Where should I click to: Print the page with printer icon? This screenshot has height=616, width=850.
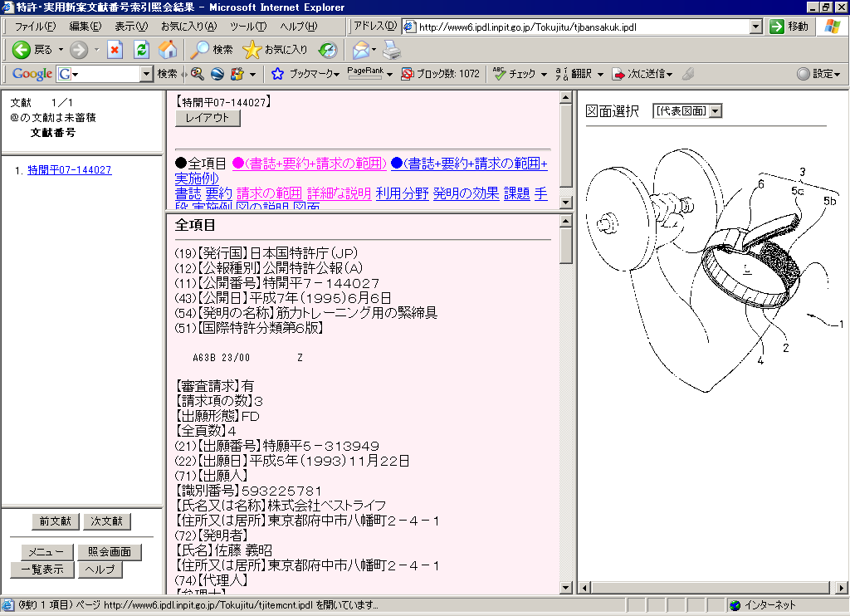[392, 50]
